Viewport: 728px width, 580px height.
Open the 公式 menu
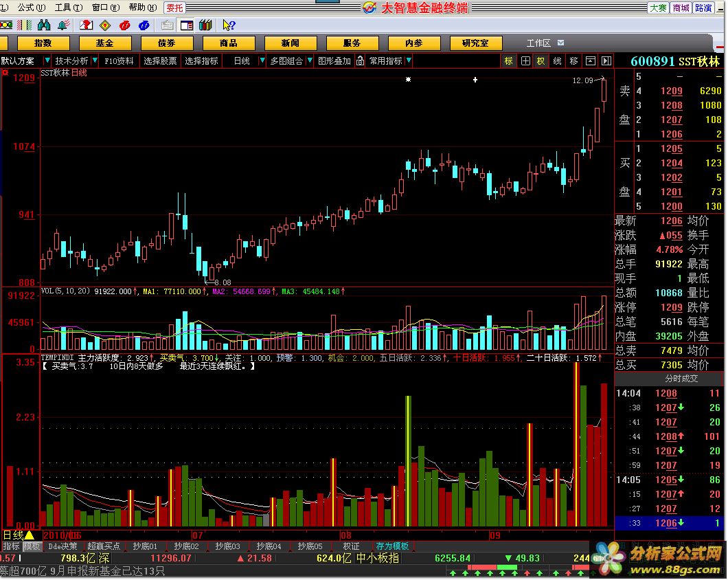tap(31, 8)
